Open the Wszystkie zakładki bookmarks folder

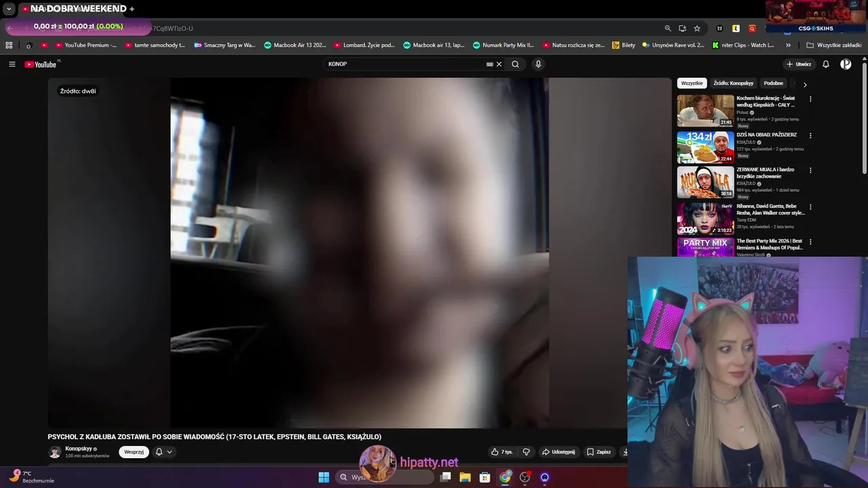pos(834,45)
